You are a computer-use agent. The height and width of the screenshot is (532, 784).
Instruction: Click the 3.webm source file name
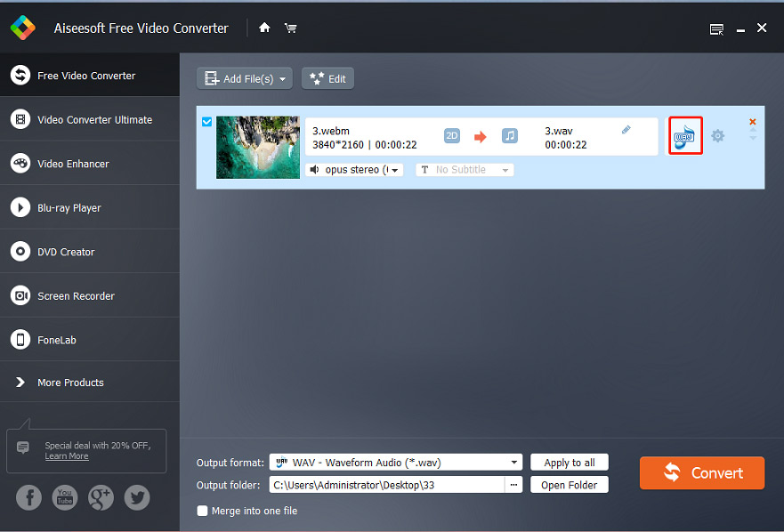[x=331, y=131]
